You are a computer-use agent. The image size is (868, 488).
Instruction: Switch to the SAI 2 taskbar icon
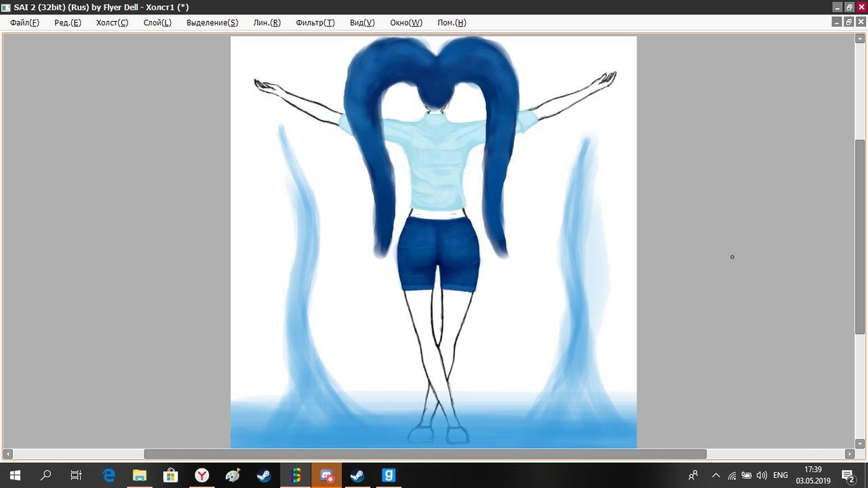click(296, 475)
